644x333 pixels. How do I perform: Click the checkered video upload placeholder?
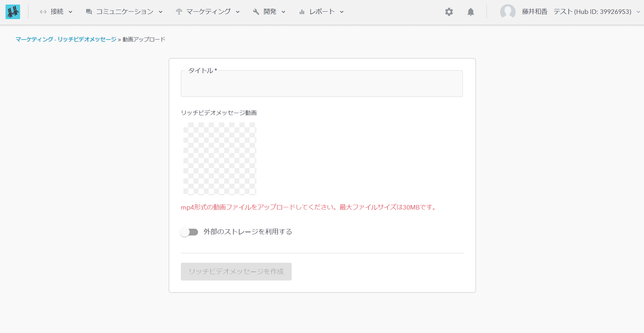click(x=220, y=159)
